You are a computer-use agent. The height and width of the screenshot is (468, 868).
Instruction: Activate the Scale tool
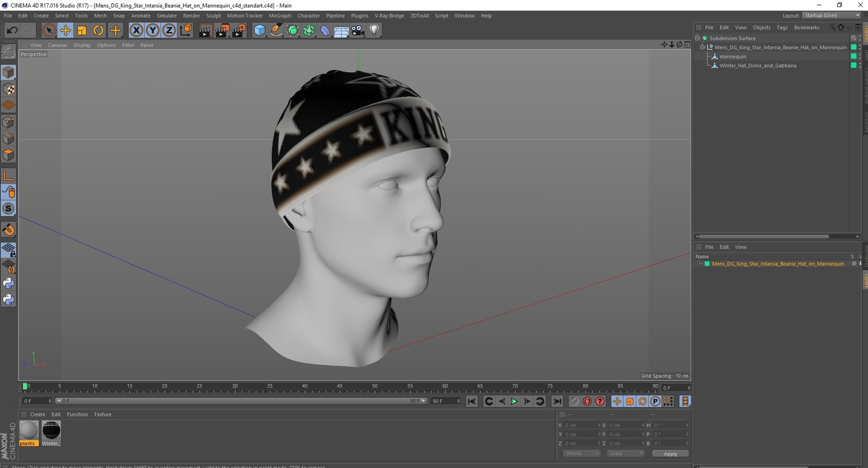(82, 31)
